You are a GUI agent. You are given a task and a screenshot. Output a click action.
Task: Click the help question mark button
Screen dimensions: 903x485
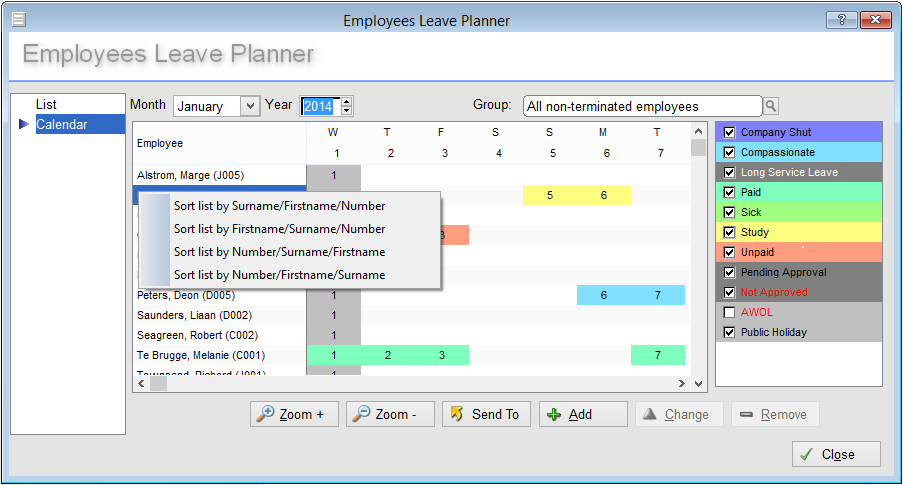(x=841, y=20)
